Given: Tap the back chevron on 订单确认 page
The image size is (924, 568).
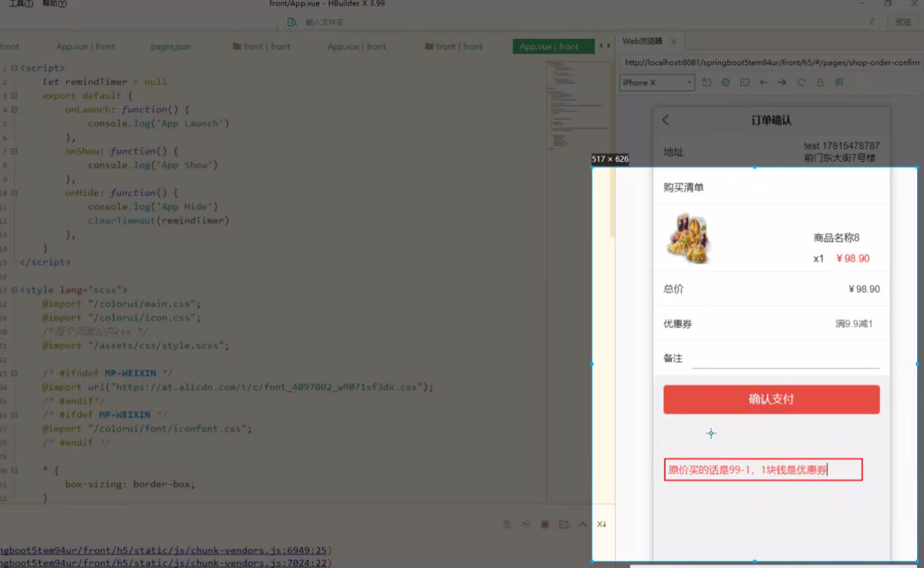Looking at the screenshot, I should 666,120.
